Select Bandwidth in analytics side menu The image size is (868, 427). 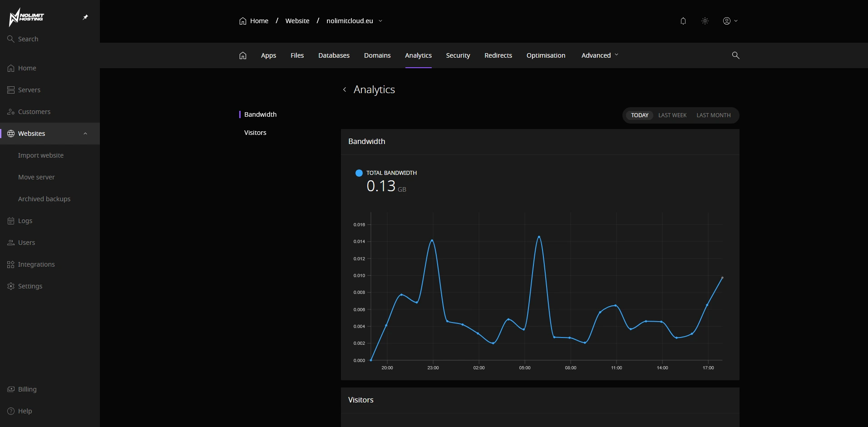[x=261, y=114]
